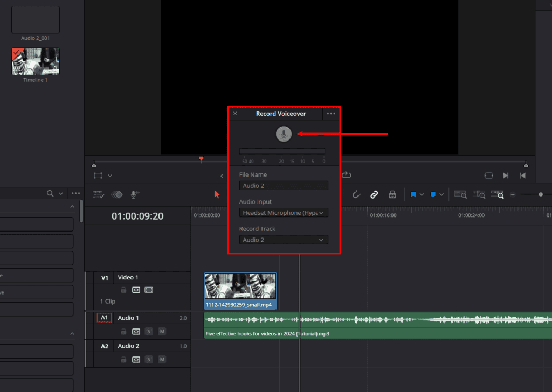Viewport: 552px width, 392px height.
Task: Open the media pool options menu
Action: click(75, 193)
